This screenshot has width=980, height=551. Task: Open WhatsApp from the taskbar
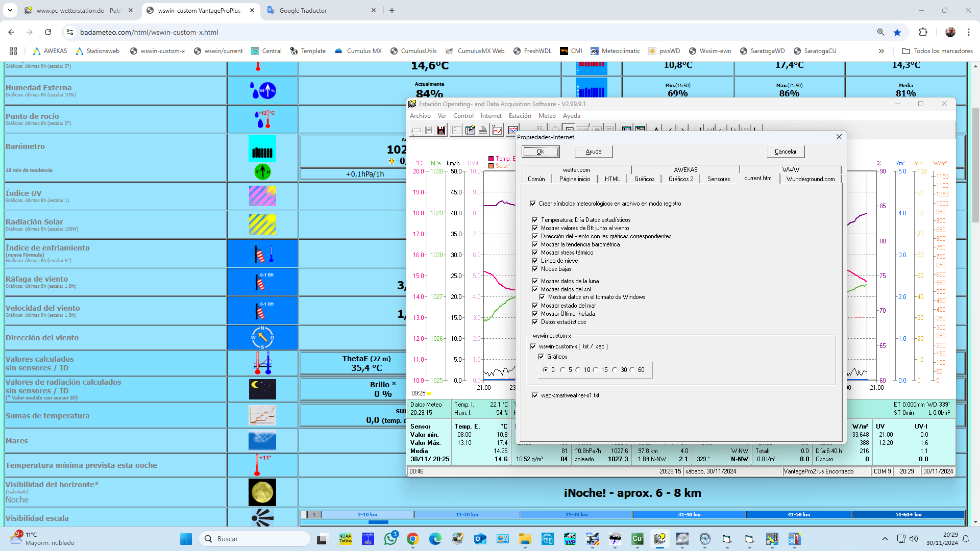coord(390,539)
